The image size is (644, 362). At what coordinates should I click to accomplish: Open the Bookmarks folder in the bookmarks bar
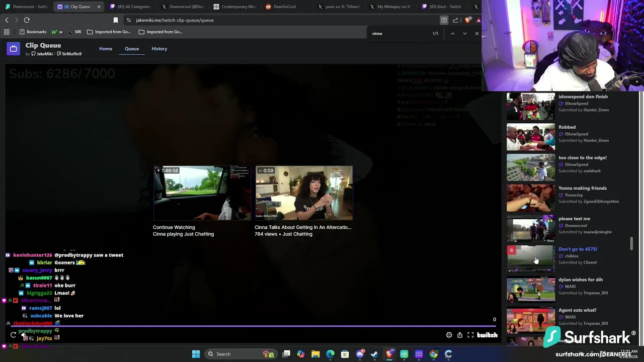(x=33, y=32)
